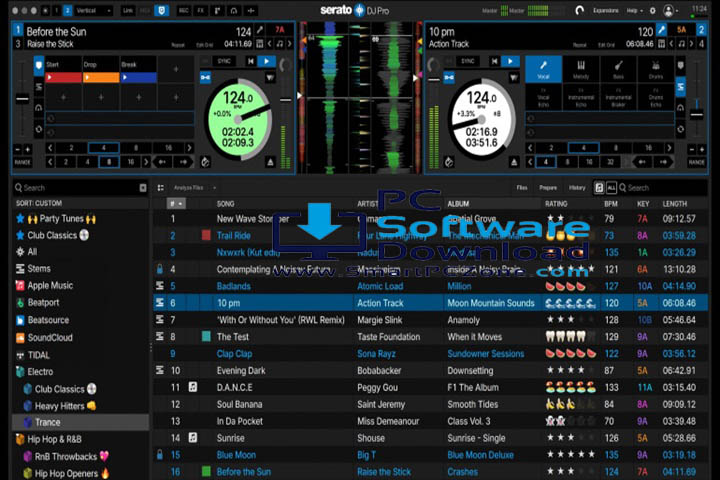
Task: Click the red color tag on Trail Ride
Action: (206, 236)
